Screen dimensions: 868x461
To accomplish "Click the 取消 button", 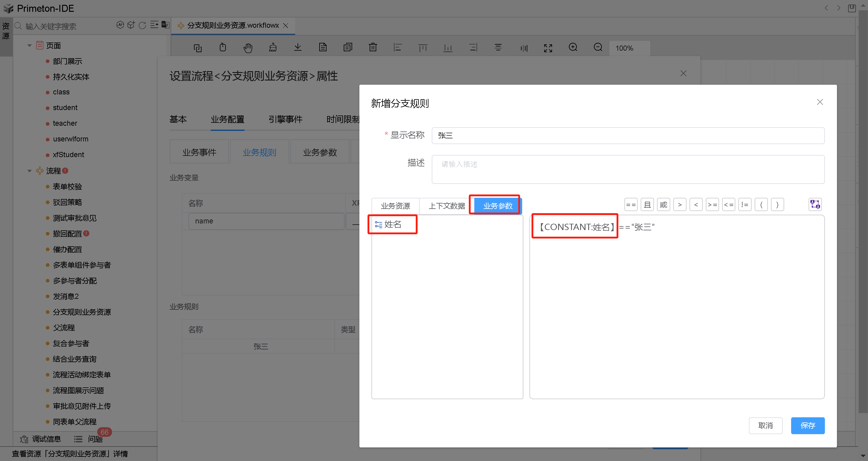I will [765, 425].
